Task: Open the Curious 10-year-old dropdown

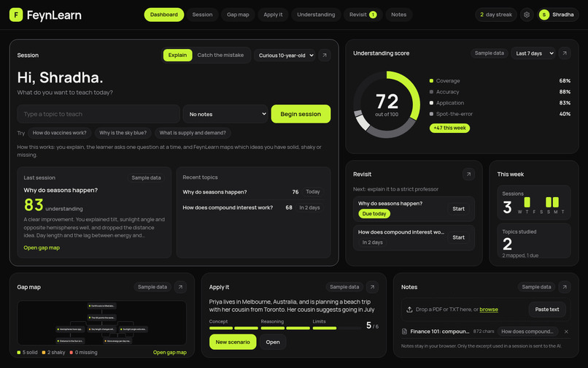Action: point(285,55)
